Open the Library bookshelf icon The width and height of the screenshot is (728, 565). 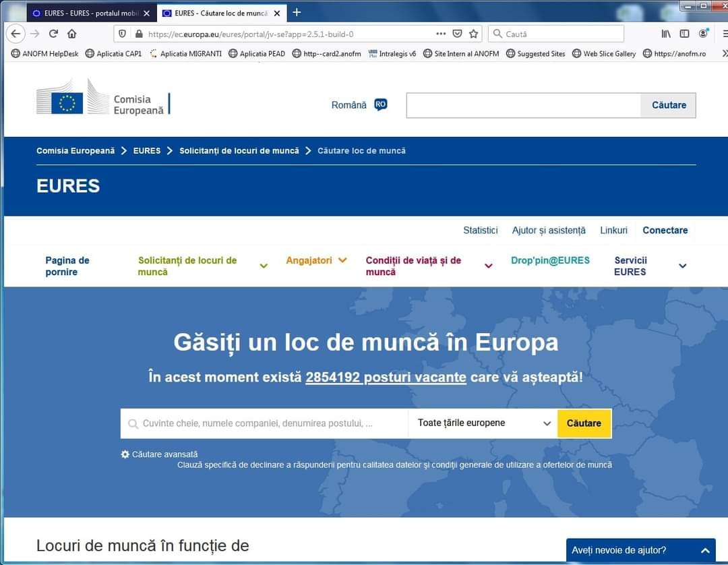click(666, 34)
